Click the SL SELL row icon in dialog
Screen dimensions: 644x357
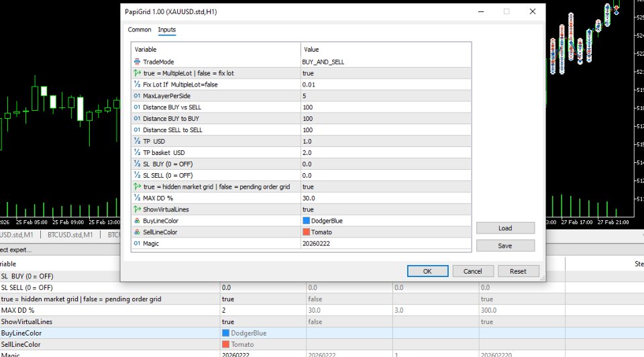click(x=137, y=175)
